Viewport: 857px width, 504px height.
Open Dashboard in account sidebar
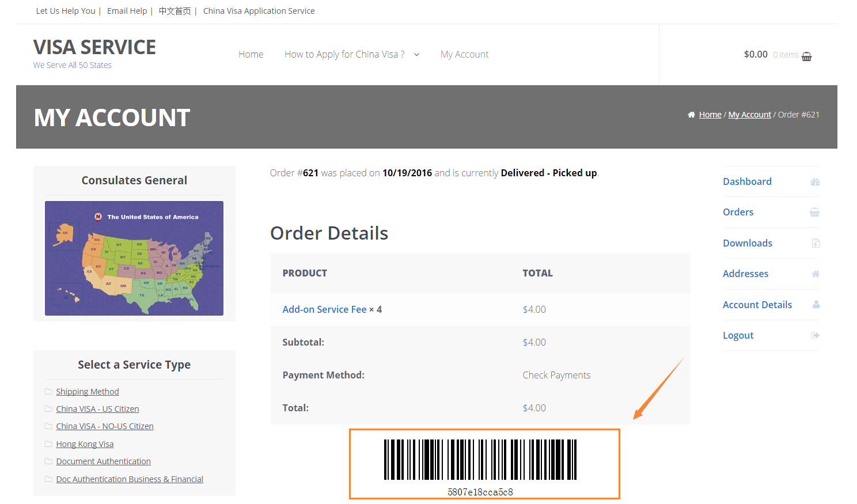[x=747, y=181]
